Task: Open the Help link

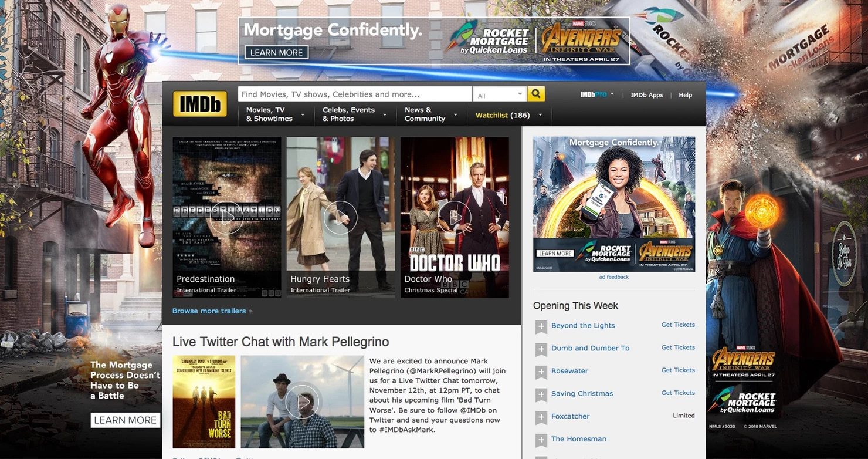Action: click(686, 95)
